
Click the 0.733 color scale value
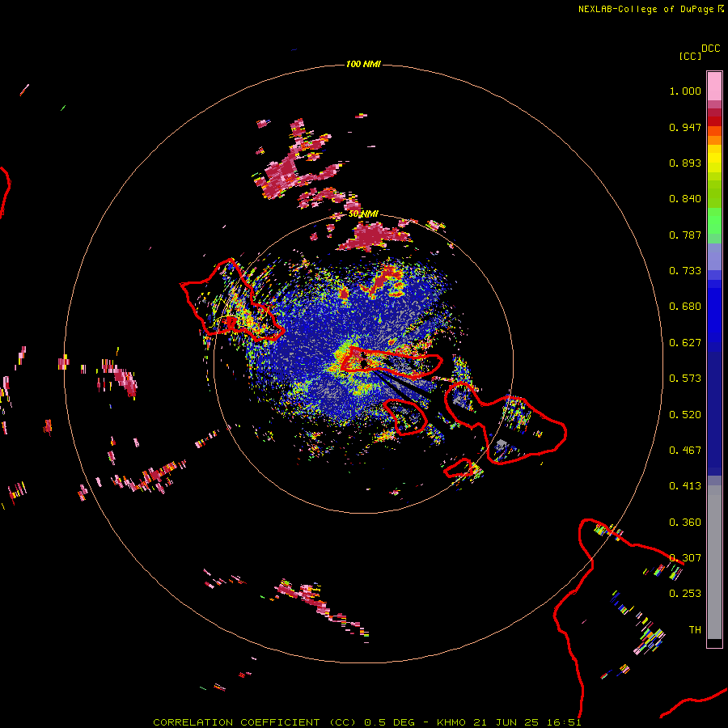(685, 271)
